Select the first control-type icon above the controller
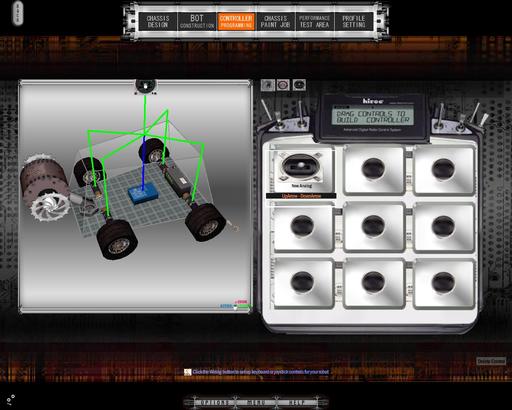Viewport: 512px width, 410px height. (x=268, y=85)
